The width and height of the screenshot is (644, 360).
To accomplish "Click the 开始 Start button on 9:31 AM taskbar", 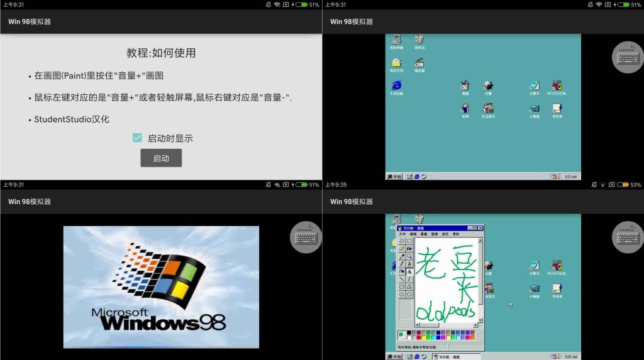I will tap(394, 177).
